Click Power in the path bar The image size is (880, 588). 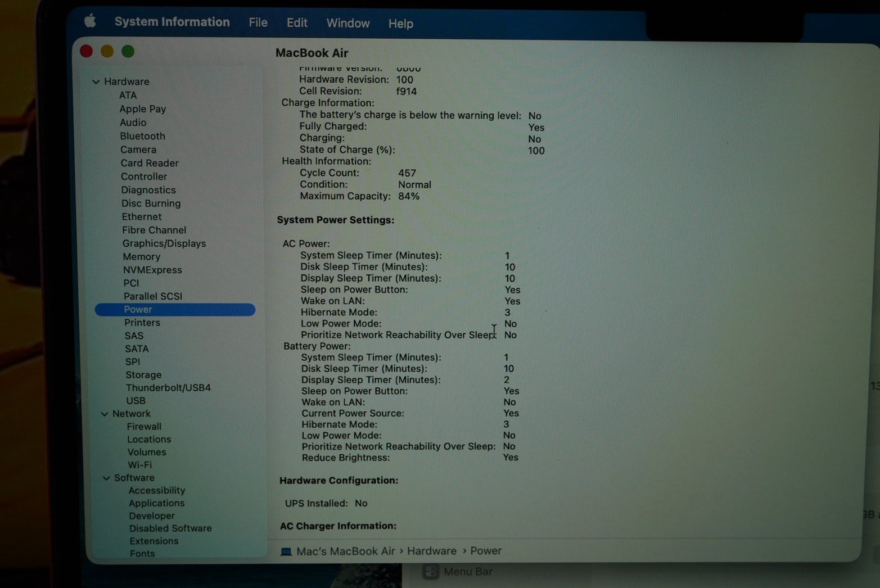point(486,551)
